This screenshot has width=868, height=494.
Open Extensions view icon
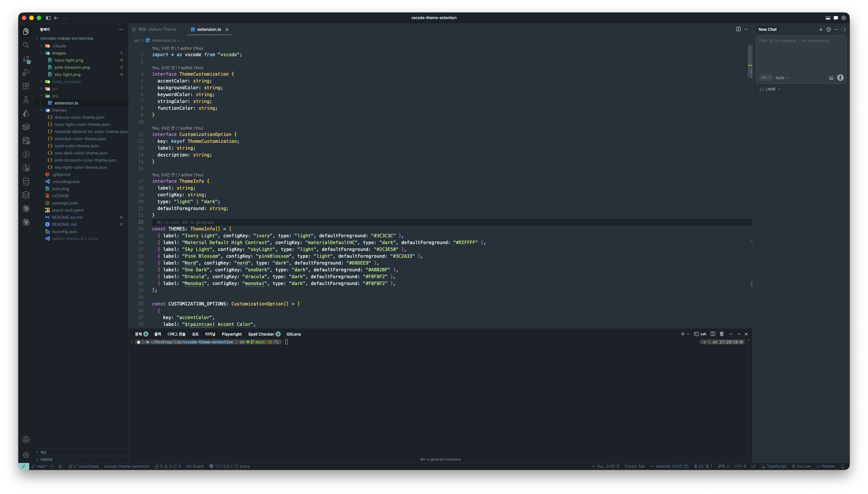click(x=26, y=86)
